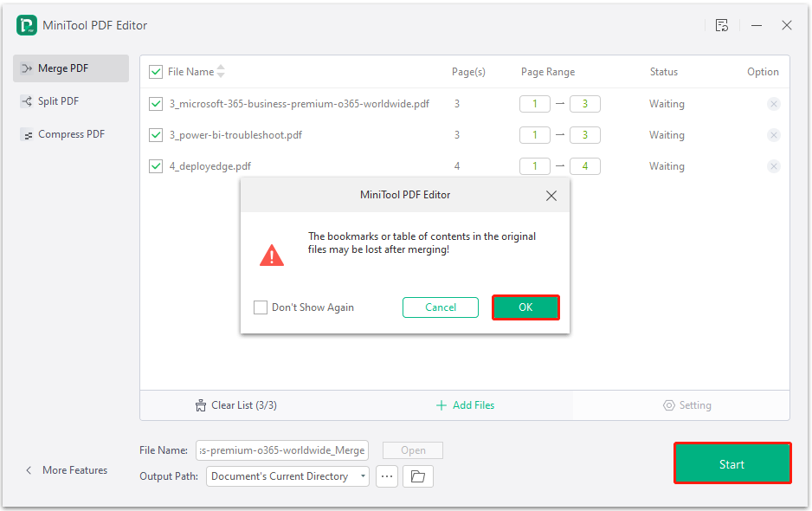This screenshot has width=812, height=511.
Task: Click the red warning triangle icon
Action: coord(271,255)
